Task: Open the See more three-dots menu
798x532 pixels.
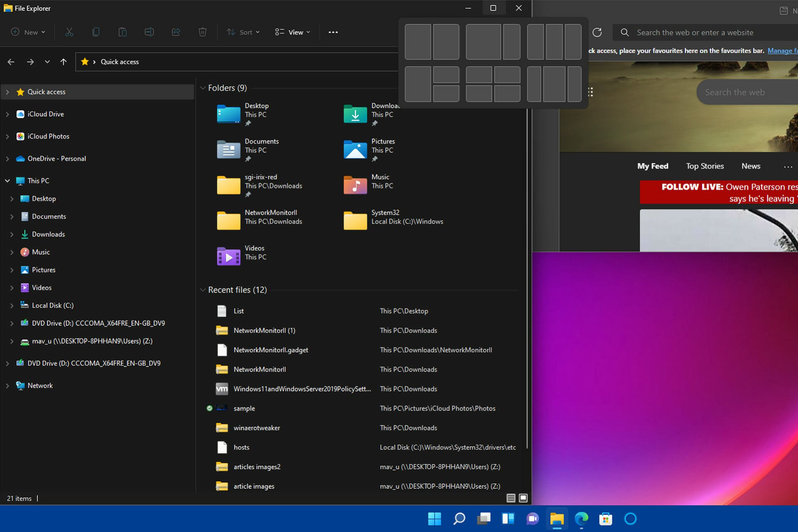Action: (333, 32)
